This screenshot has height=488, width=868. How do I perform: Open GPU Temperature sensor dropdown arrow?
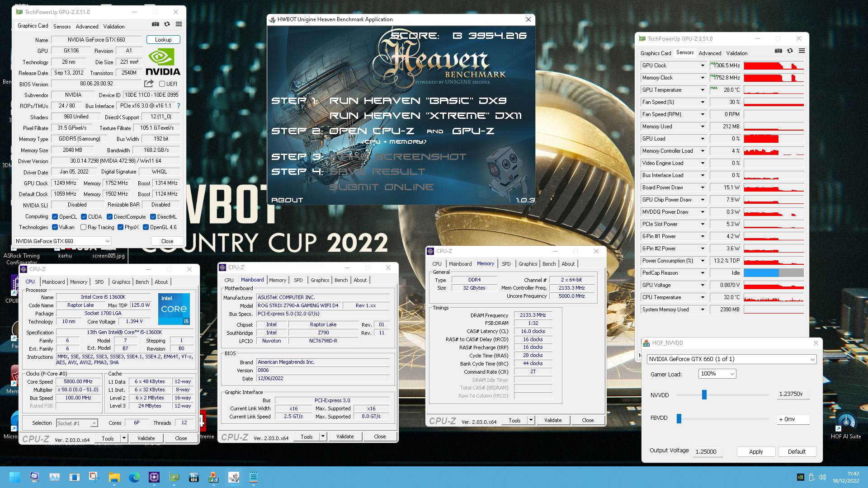click(703, 90)
